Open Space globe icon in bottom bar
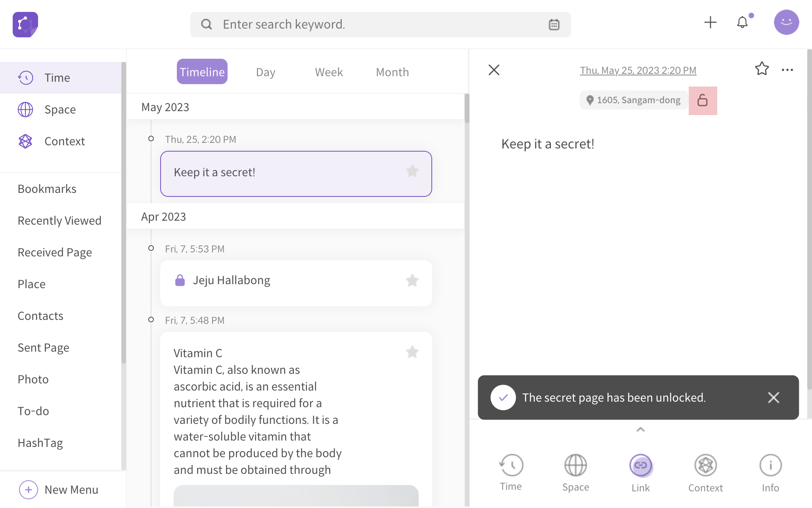Screen dimensions: 812x508 coord(575,466)
